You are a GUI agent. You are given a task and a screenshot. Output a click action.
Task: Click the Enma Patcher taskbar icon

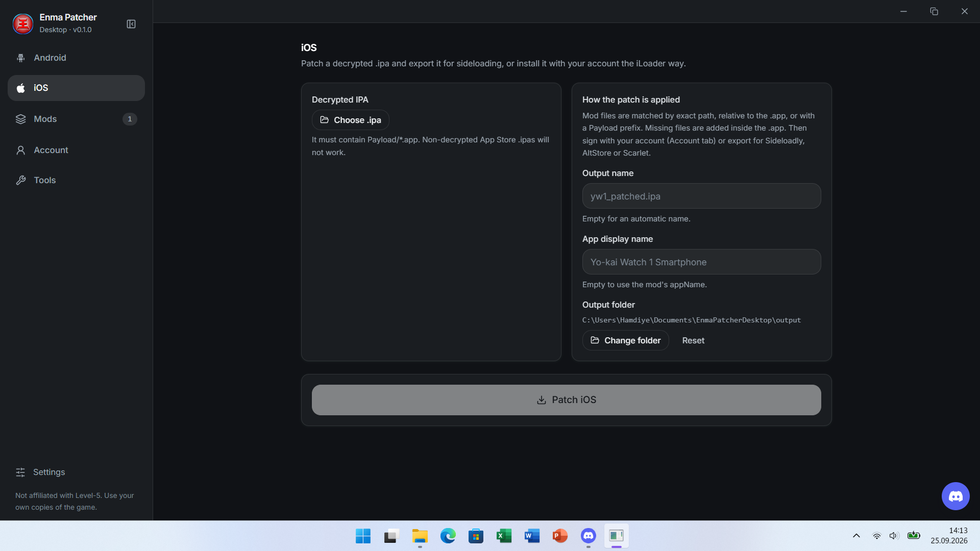click(616, 536)
